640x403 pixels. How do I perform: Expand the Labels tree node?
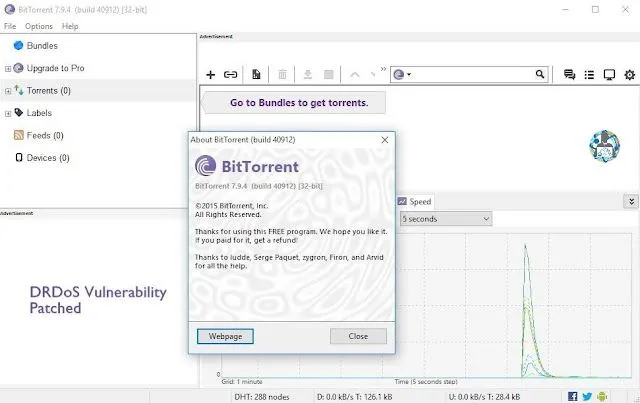pyautogui.click(x=8, y=114)
